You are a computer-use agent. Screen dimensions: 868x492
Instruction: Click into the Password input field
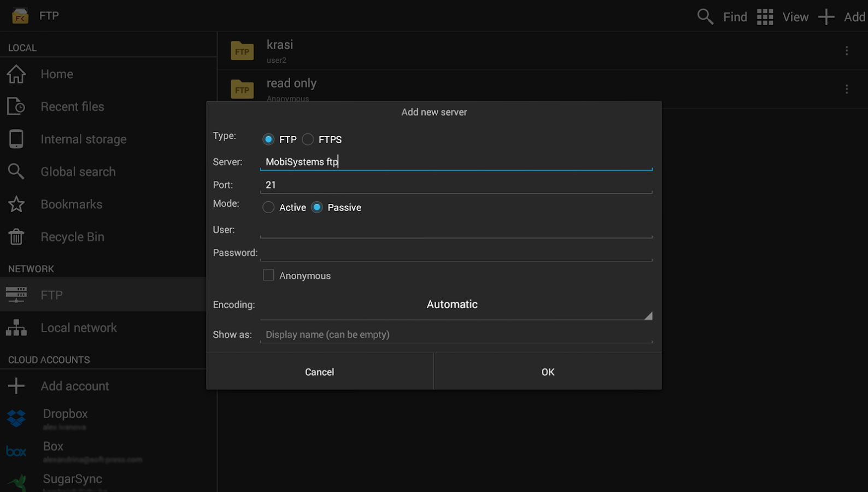click(x=456, y=253)
